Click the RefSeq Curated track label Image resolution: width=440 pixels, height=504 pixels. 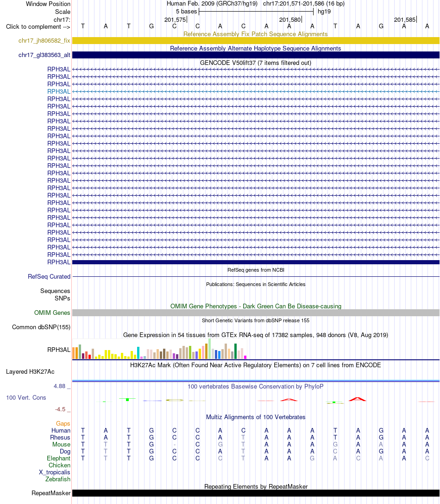click(49, 276)
